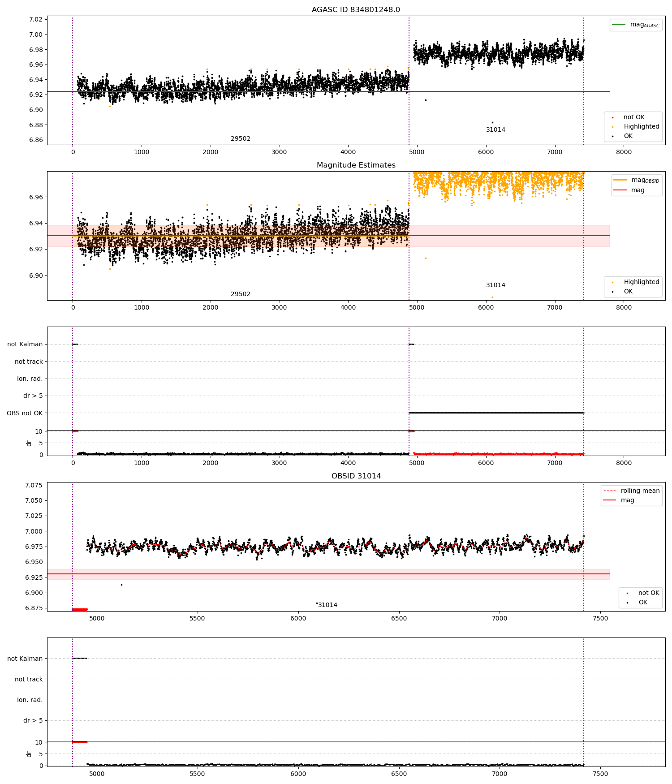Select "Highlighted" legend entry in AGASC ID plot
672x784 pixels.
636,127
